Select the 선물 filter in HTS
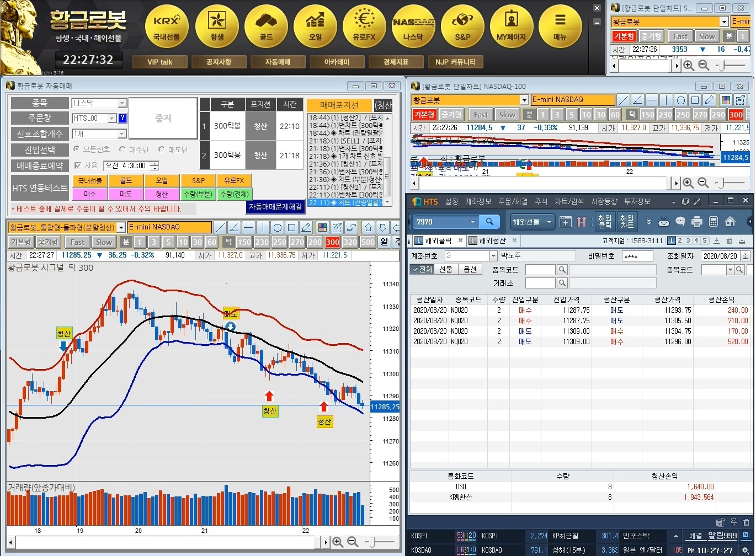 [445, 269]
